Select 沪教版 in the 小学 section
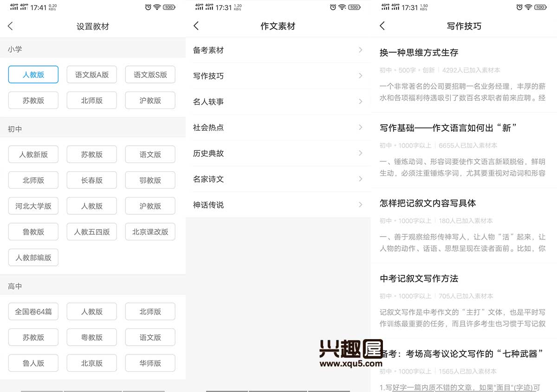Image resolution: width=557 pixels, height=392 pixels. [x=150, y=100]
